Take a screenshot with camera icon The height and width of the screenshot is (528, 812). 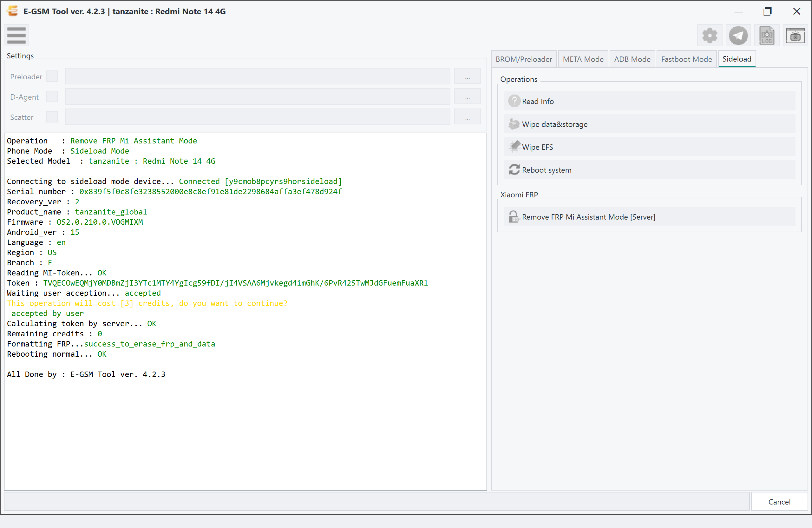(x=795, y=36)
